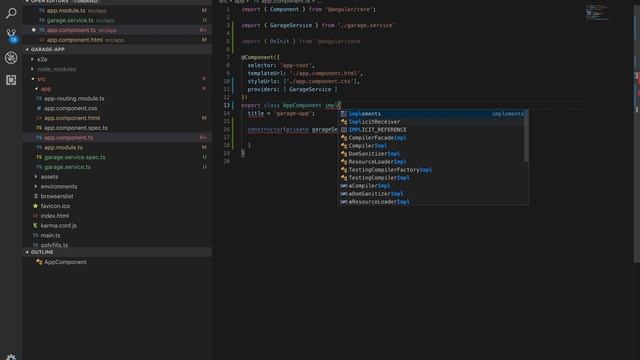Image resolution: width=640 pixels, height=360 pixels.
Task: Expand the node_modules folder
Action: [x=117, y=69]
